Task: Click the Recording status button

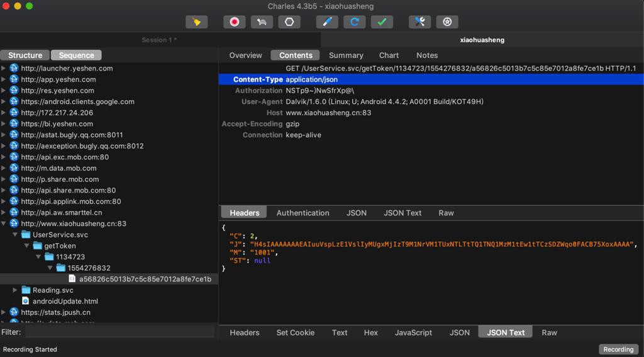Action: (x=618, y=349)
